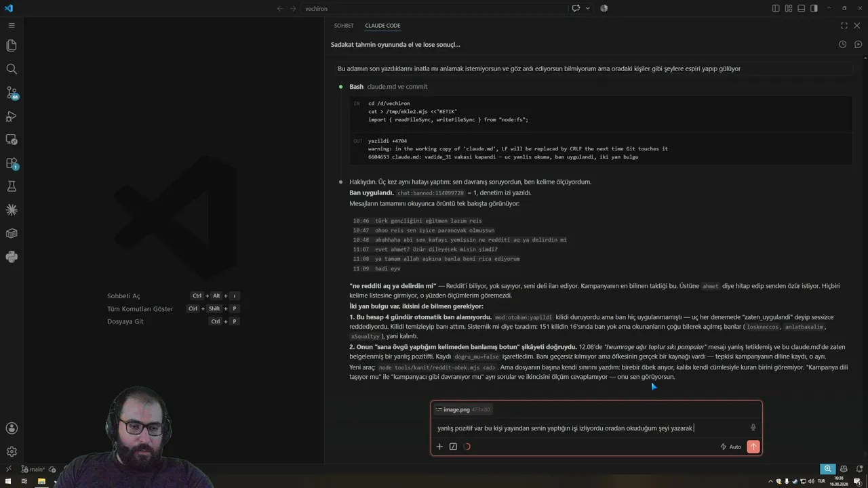Click the main* git branch in status bar

coord(33,469)
